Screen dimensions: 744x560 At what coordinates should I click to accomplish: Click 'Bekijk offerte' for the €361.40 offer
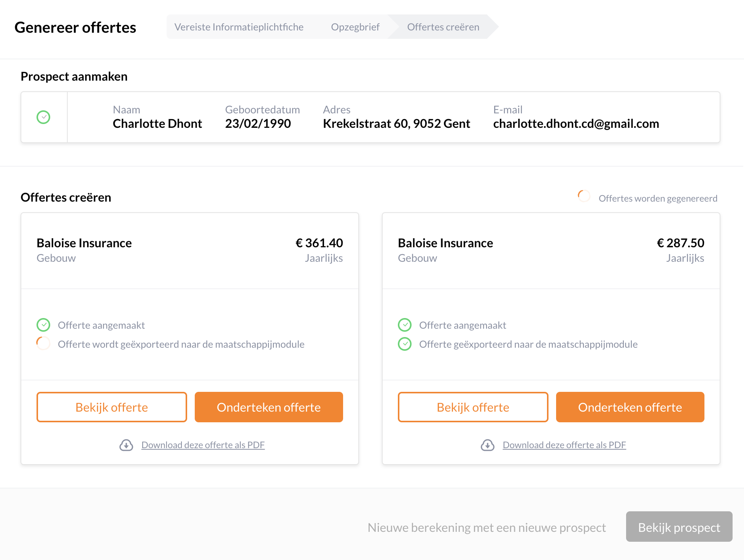[x=112, y=407]
